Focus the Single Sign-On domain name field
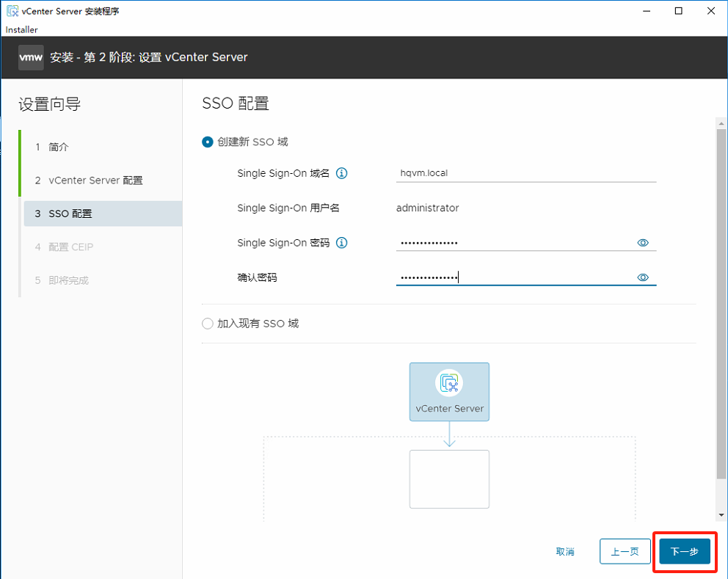The height and width of the screenshot is (579, 728). (526, 173)
